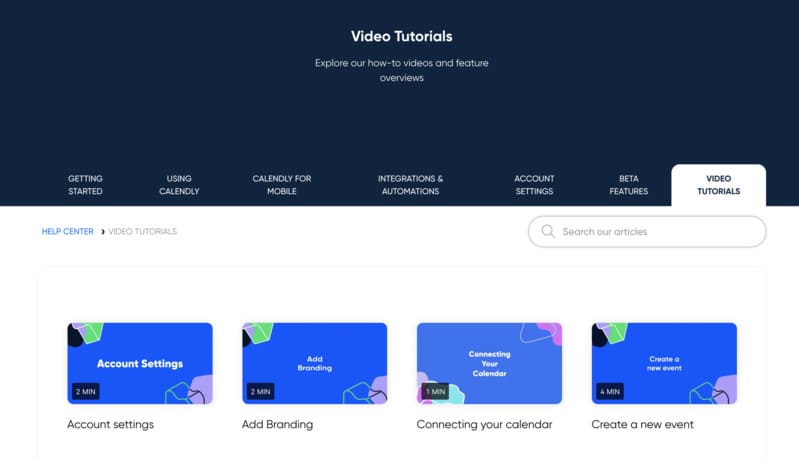Select the Video Tutorials tab

pos(718,185)
